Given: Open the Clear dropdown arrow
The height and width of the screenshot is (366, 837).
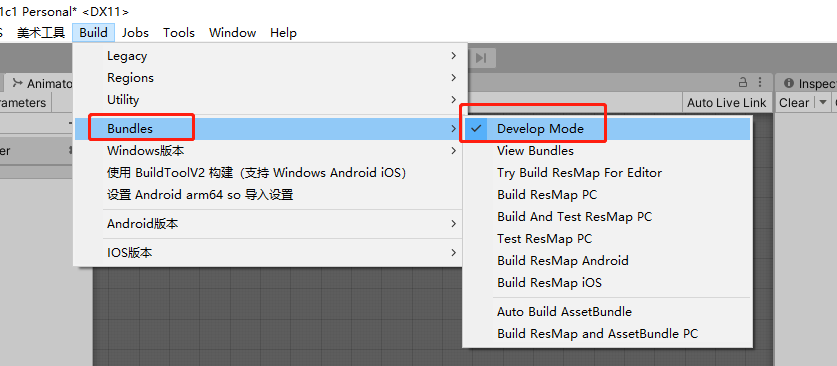Looking at the screenshot, I should point(823,102).
